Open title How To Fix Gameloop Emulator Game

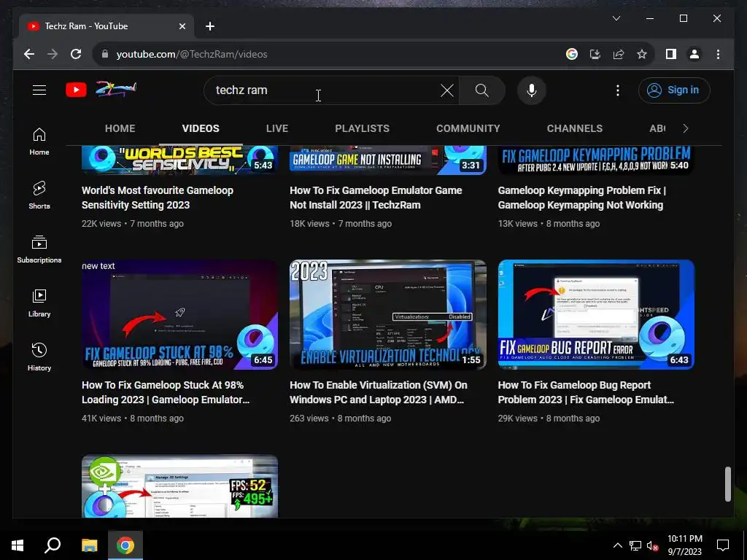pyautogui.click(x=376, y=198)
